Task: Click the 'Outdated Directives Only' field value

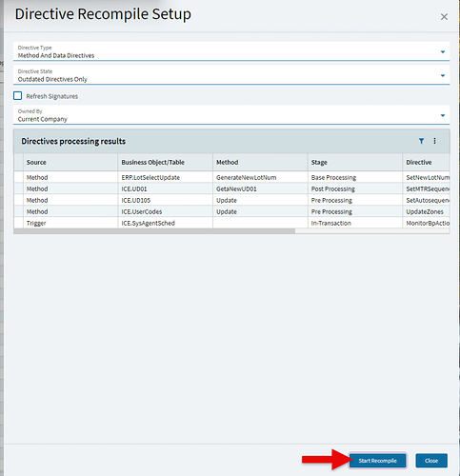Action: click(x=52, y=79)
